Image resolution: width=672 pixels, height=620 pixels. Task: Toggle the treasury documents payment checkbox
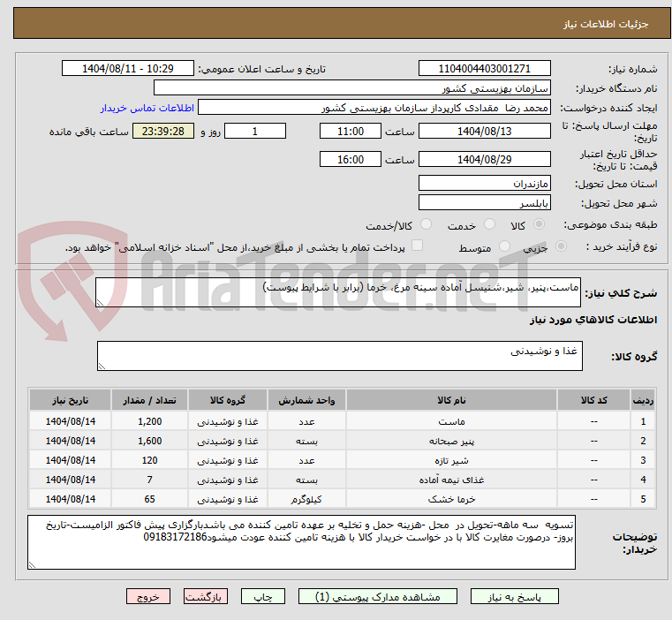coord(418,246)
